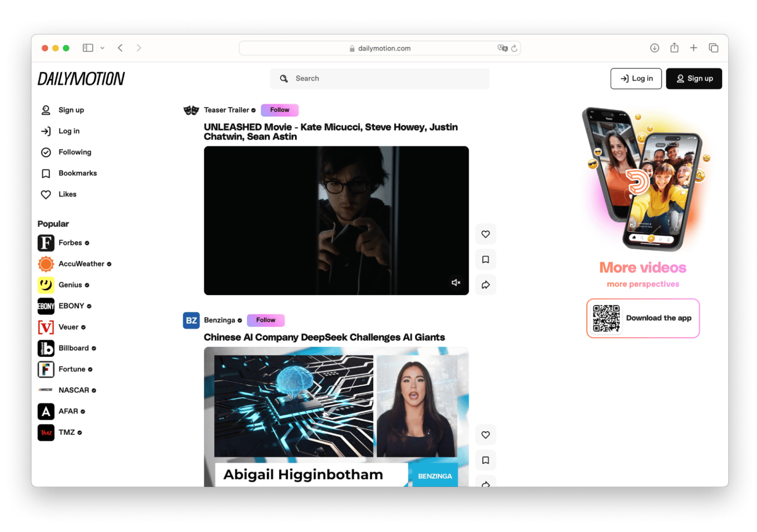Viewport: 757px width, 532px height.
Task: Click the Benzinga BZ avatar
Action: pos(191,320)
